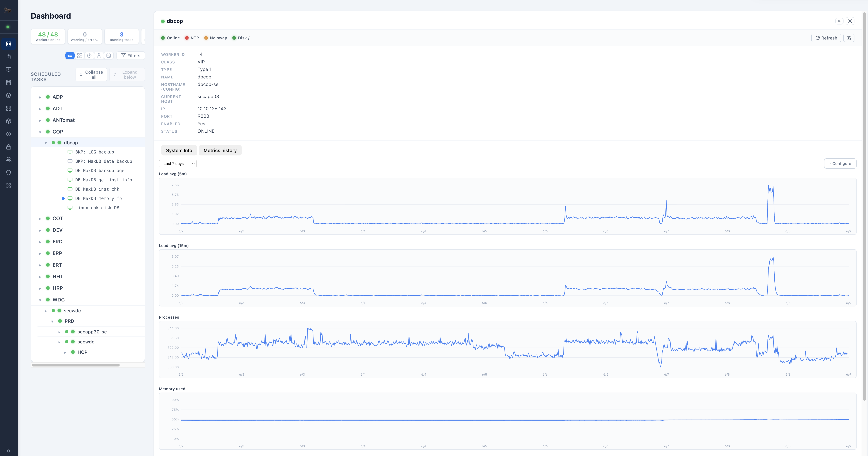Click the Linux chk disk DB monitor icon
Screen dimensions: 868x456
point(70,208)
